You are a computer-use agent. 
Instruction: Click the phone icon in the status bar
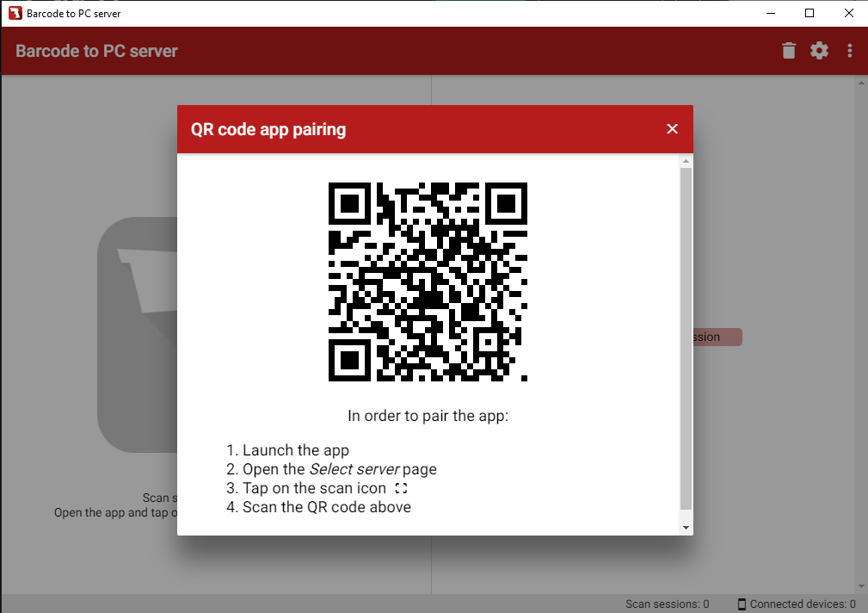pos(742,604)
